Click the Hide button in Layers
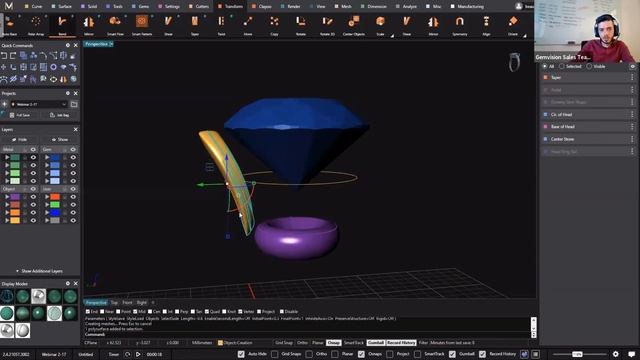Image resolution: width=640 pixels, height=360 pixels. [x=20, y=140]
